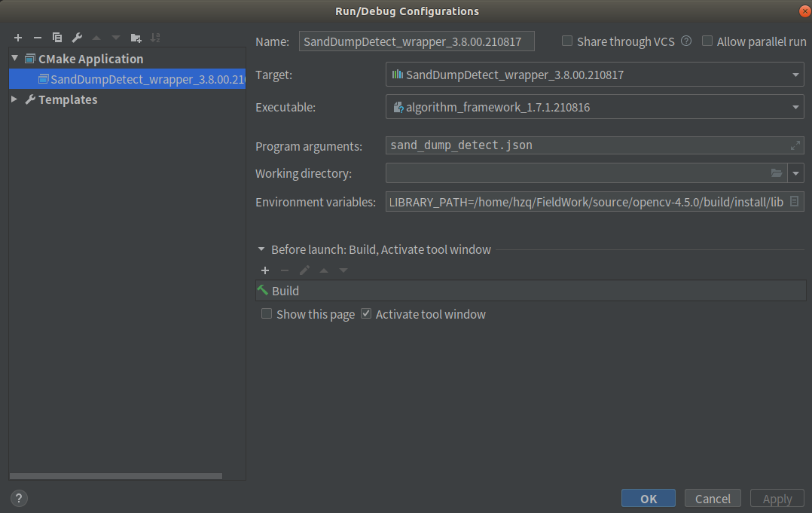This screenshot has width=812, height=513.
Task: Open the browse working directory folder icon
Action: pos(777,173)
